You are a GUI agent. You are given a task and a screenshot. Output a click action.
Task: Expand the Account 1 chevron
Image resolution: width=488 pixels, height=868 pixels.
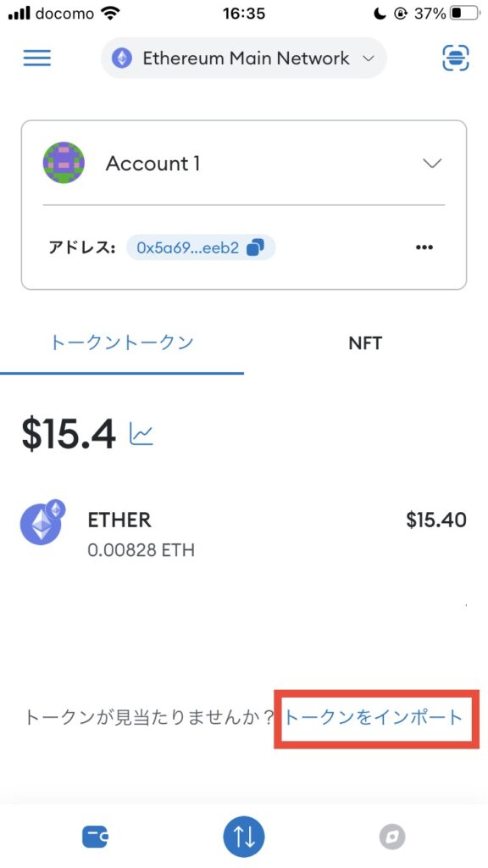pos(431,163)
